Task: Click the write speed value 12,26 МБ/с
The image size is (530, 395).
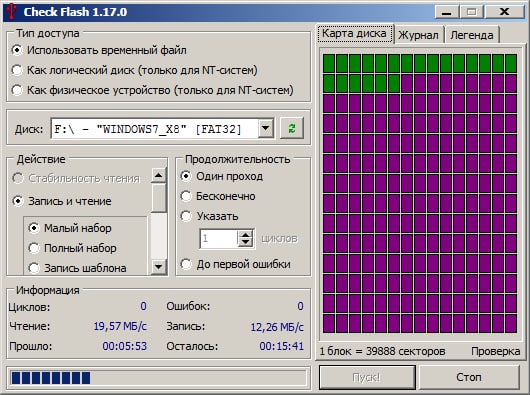Action: (x=277, y=327)
